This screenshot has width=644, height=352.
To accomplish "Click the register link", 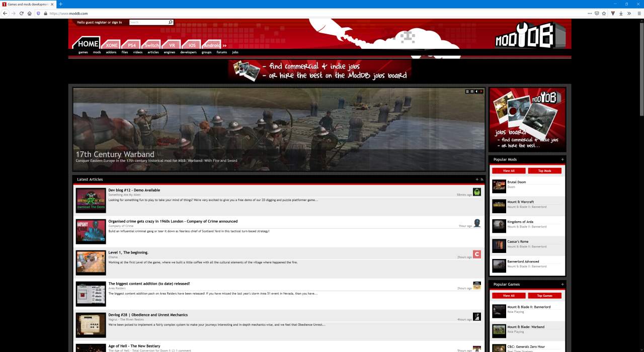I will pos(101,22).
